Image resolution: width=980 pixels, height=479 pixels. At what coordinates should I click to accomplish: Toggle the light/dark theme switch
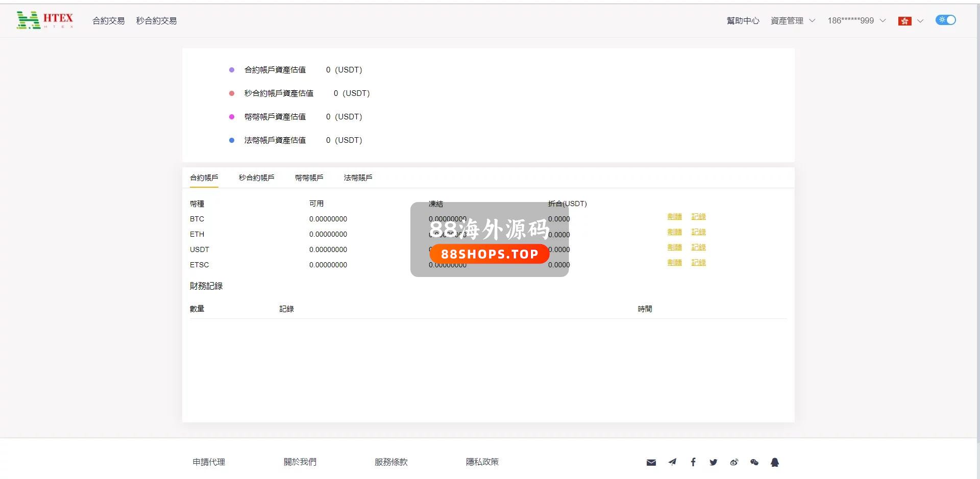click(945, 20)
